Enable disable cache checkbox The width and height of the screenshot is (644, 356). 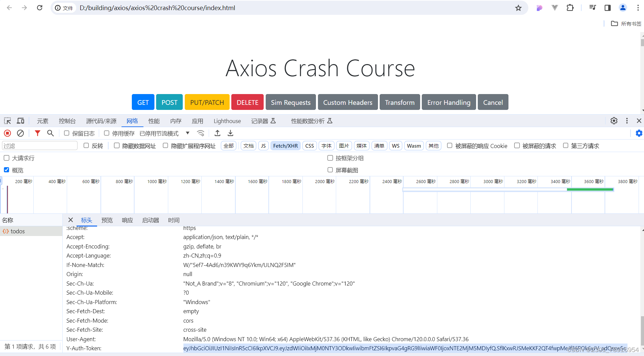tap(107, 133)
